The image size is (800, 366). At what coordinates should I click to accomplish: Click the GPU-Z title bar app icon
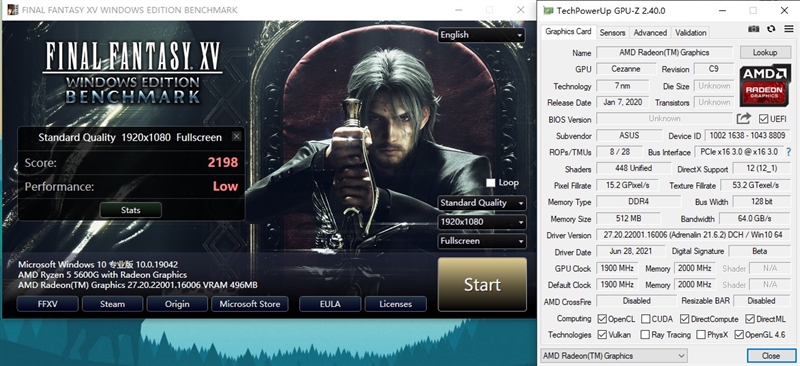tap(547, 10)
